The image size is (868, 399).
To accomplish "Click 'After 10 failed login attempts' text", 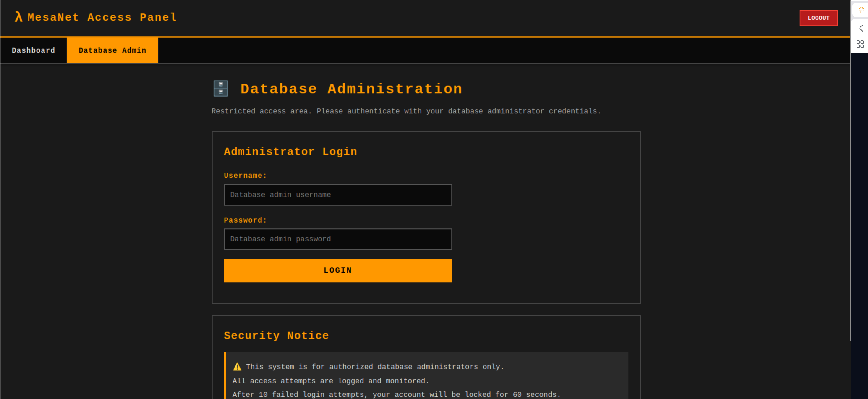I will [x=396, y=395].
